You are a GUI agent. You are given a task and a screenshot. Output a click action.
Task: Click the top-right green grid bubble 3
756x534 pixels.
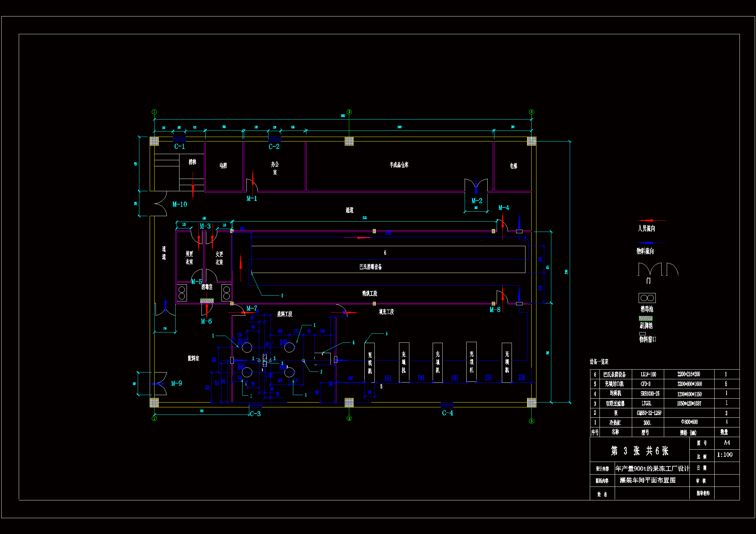pyautogui.click(x=532, y=112)
